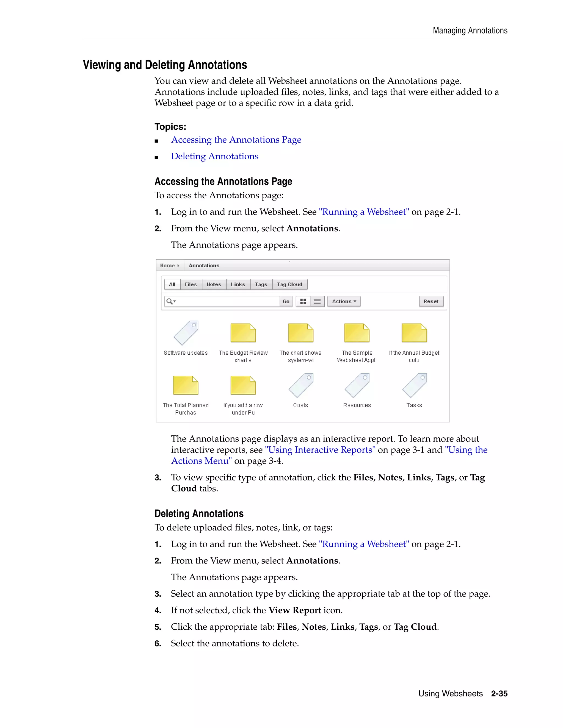Click the Resources tag icon
The width and height of the screenshot is (563, 728).
[x=357, y=385]
